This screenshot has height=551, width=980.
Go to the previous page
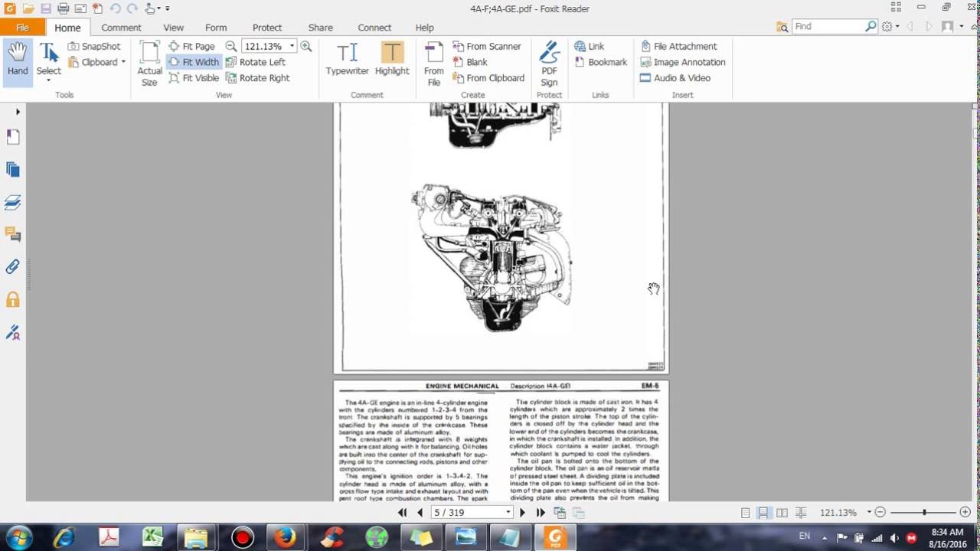(x=420, y=512)
